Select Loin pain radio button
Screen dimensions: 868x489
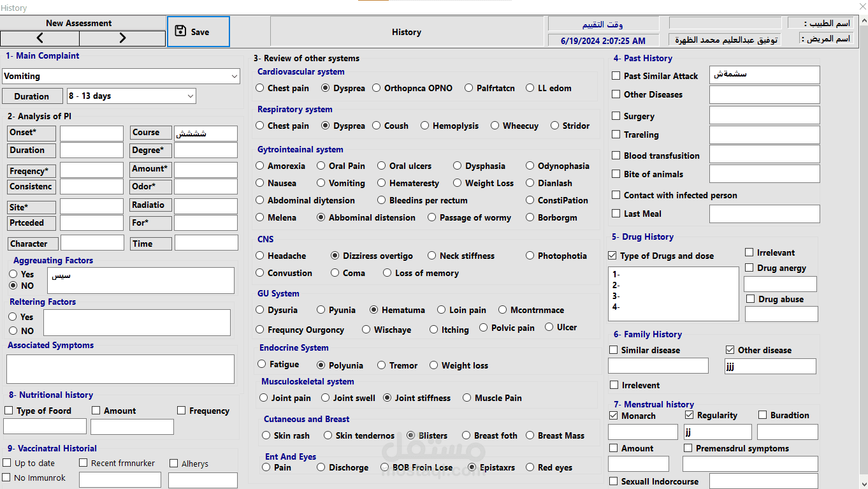tap(442, 310)
